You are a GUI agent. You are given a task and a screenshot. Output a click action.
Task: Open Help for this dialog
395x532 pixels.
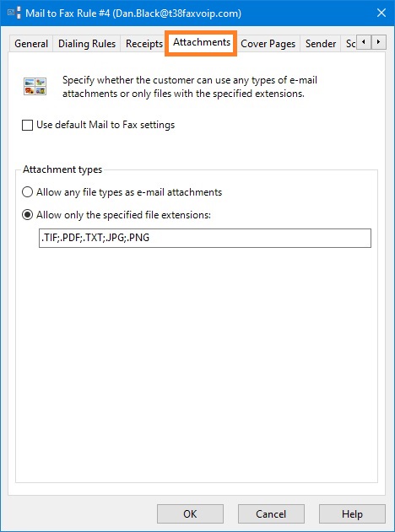coord(352,513)
